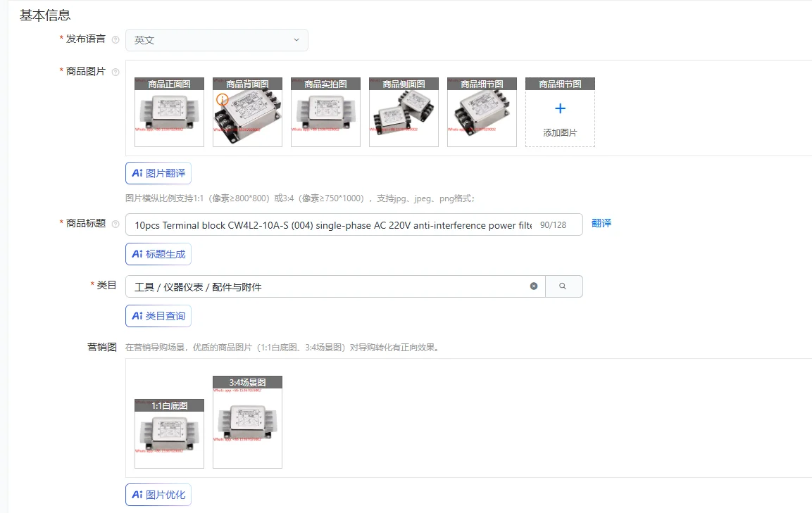Select the 1:1白底图 marketing thumbnail
Screen dimensions: 812x513
(x=169, y=433)
